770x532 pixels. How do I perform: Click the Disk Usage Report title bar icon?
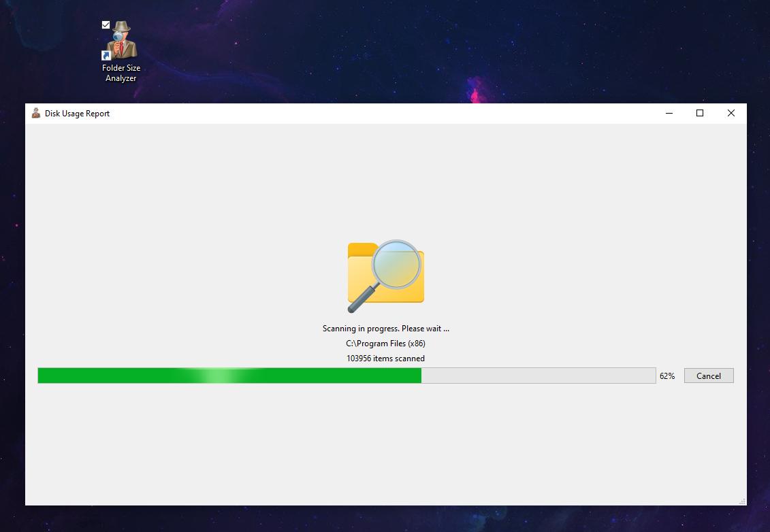[x=36, y=114]
